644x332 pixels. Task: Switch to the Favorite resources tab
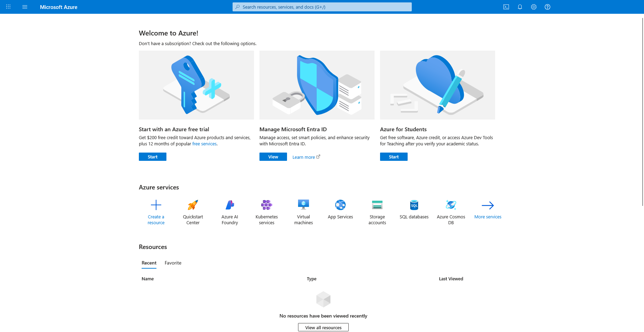[173, 263]
